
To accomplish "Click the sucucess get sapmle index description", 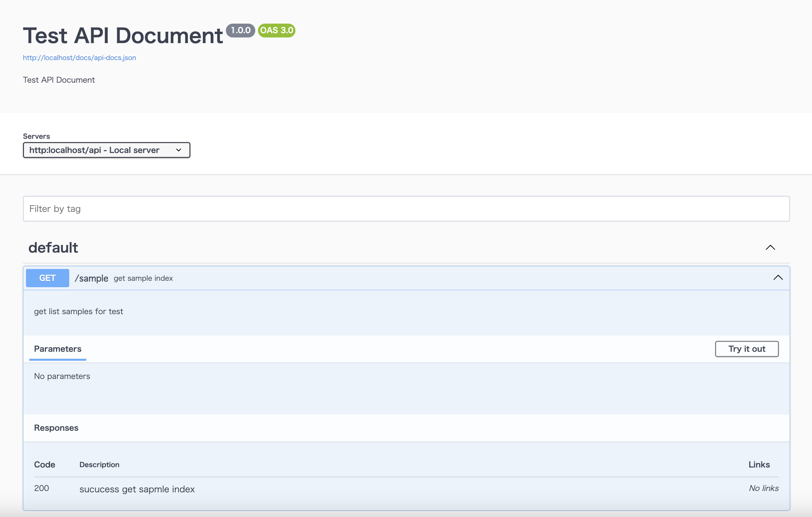I will tap(137, 489).
